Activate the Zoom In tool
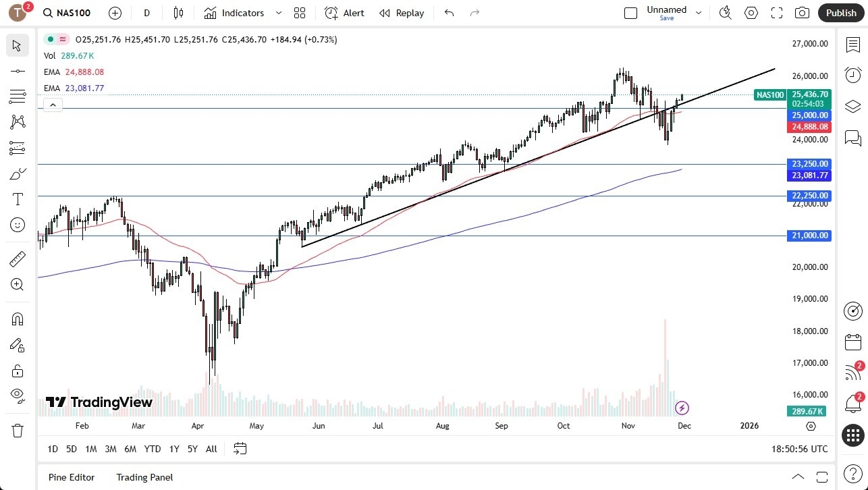The width and height of the screenshot is (868, 490). point(17,285)
